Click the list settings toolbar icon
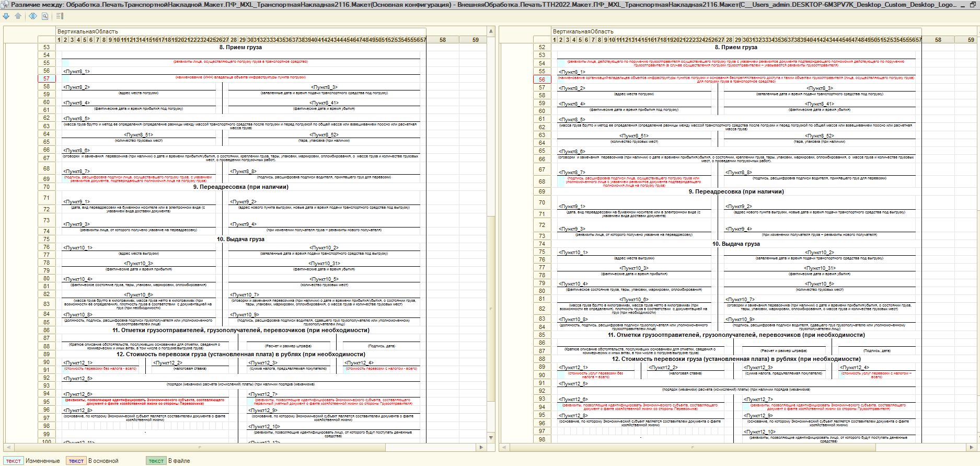 click(60, 16)
